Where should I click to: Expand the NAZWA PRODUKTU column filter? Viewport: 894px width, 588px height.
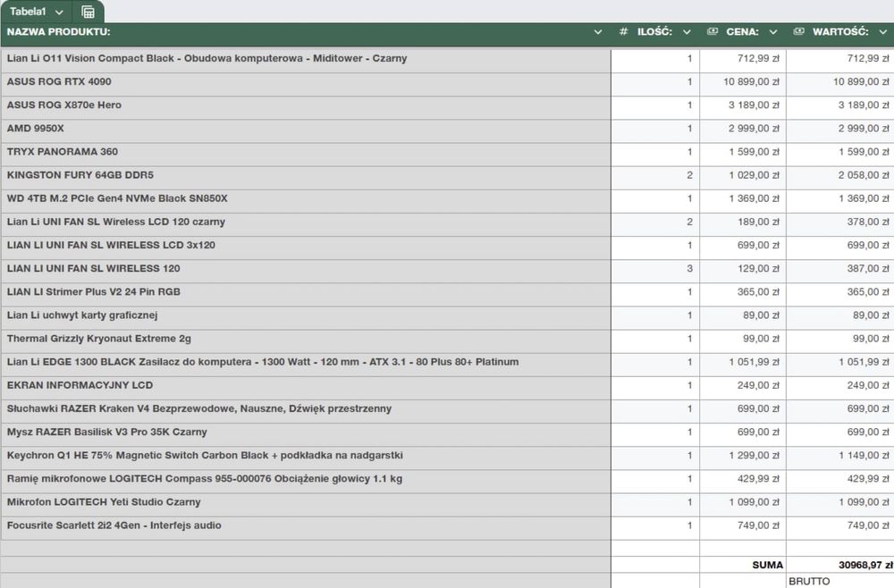(x=597, y=32)
